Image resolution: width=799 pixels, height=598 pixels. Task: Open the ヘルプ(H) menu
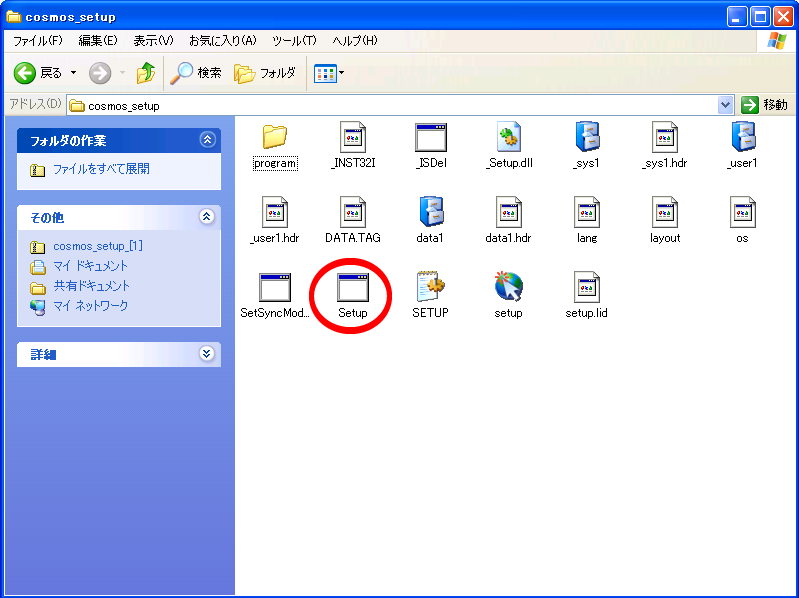pos(355,41)
